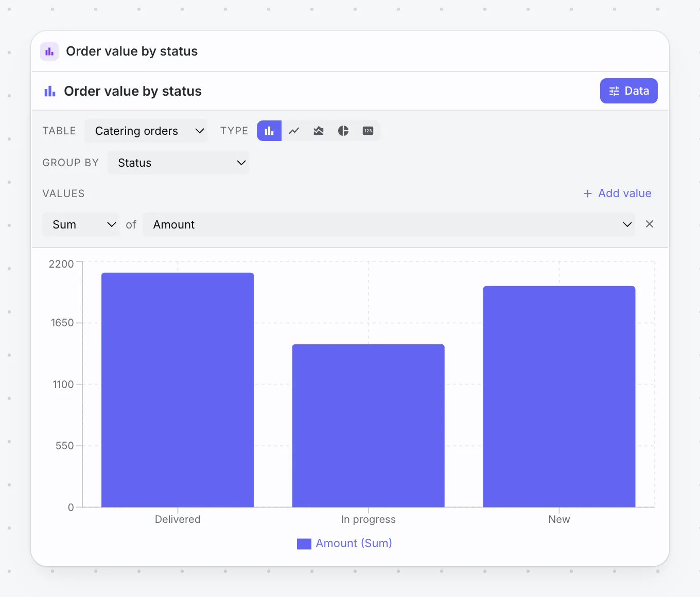Click the "Delivered" axis label
Viewport: 700px width, 597px height.
pyautogui.click(x=178, y=519)
